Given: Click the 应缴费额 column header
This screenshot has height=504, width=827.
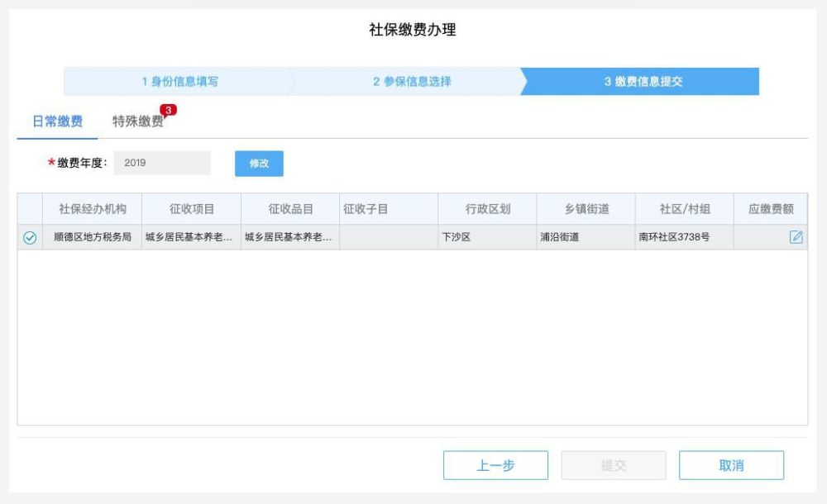Looking at the screenshot, I should pos(771,209).
